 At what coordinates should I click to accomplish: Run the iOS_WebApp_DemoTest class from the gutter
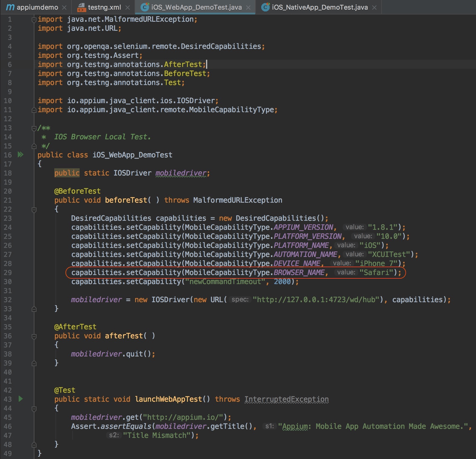point(21,155)
